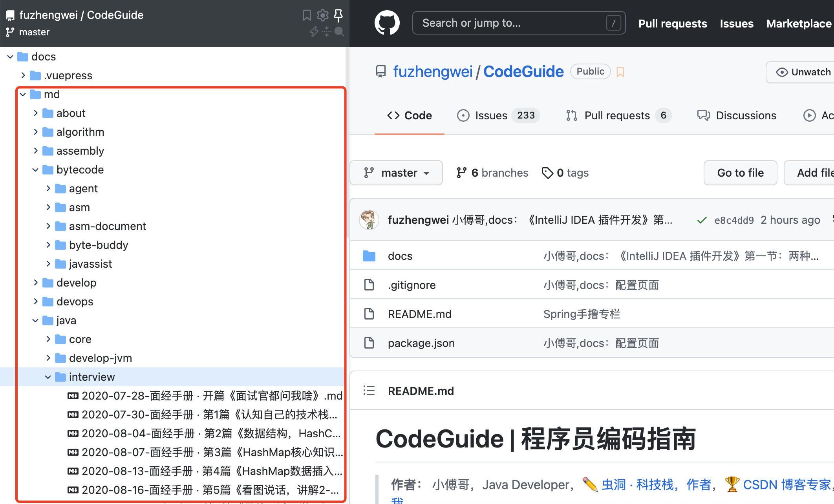Click inside Search or jump to field
The image size is (834, 504).
(x=519, y=23)
